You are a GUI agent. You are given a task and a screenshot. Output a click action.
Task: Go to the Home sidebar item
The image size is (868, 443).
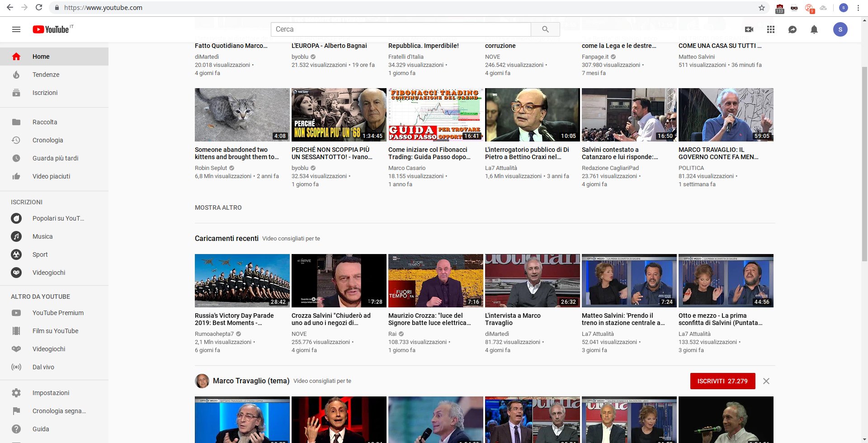coord(54,57)
